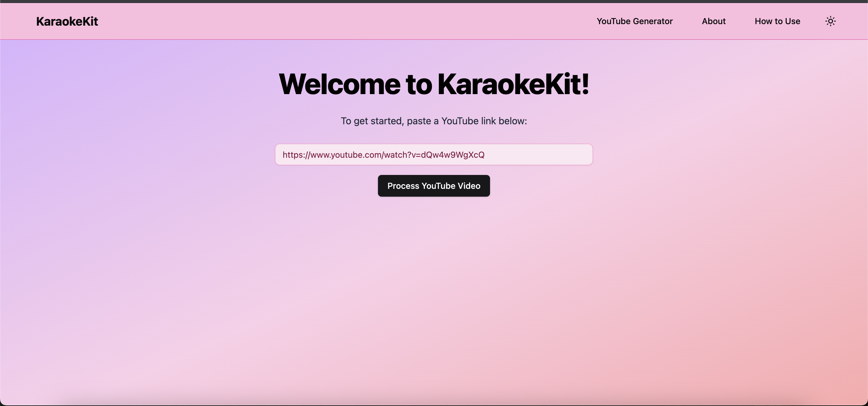Click the KaraokeKit logo in header
868x406 pixels.
67,21
